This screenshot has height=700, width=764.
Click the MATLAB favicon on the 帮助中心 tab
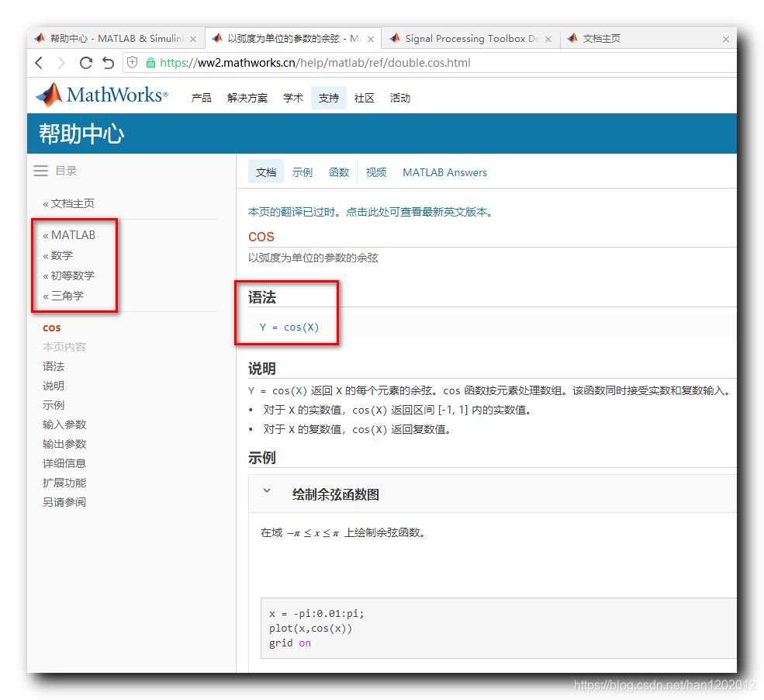coord(40,37)
